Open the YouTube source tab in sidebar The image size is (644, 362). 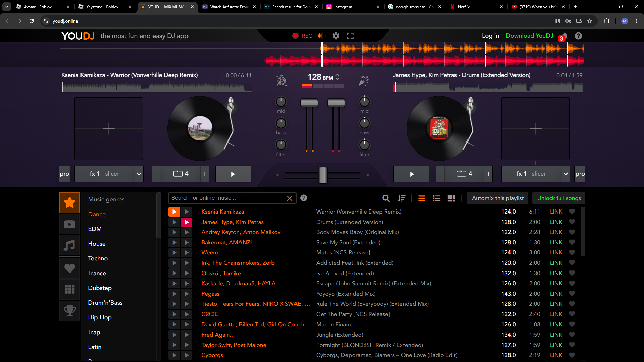click(x=70, y=224)
